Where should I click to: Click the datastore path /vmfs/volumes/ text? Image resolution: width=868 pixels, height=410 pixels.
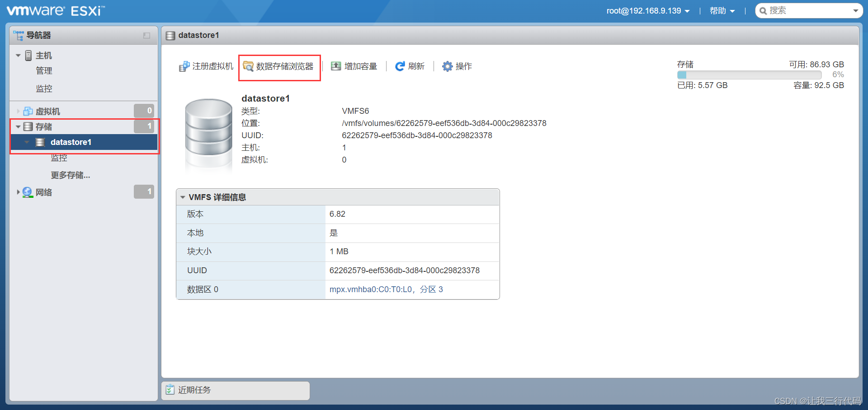click(444, 123)
